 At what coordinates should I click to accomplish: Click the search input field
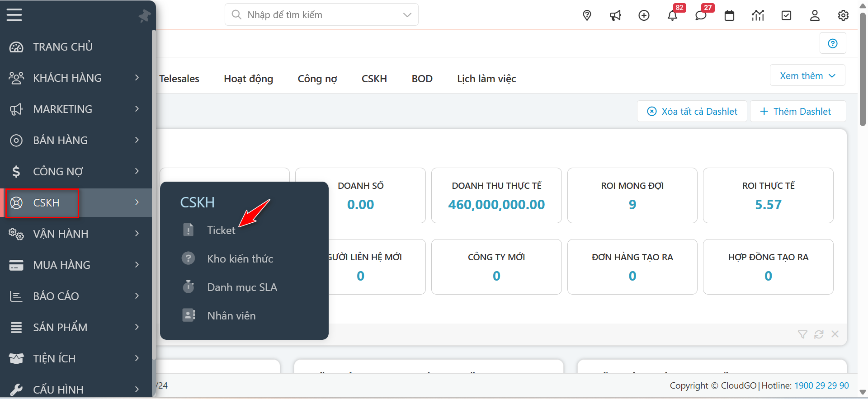click(x=321, y=15)
